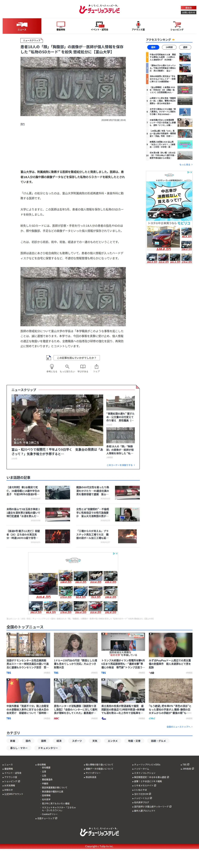
Task: Open the 池袋ポケモンセンター story thumbnail
Action: (x=28, y=645)
